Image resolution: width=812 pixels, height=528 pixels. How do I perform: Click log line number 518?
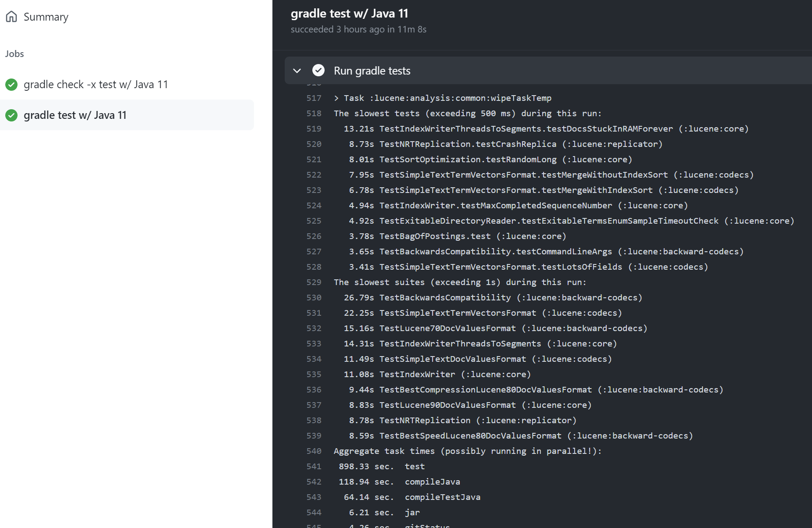pos(314,114)
